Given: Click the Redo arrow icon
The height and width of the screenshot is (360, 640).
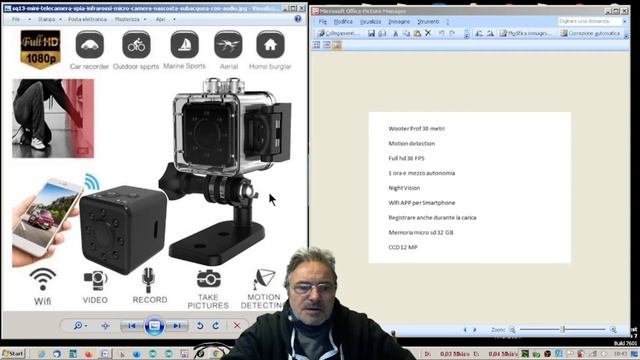Looking at the screenshot, I should 452,33.
